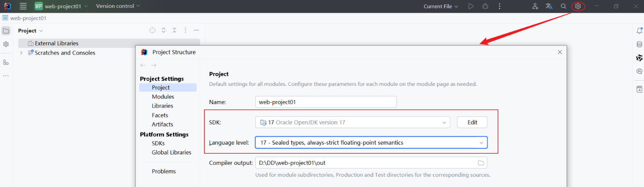
Task: Click the project Name input field
Action: (326, 102)
